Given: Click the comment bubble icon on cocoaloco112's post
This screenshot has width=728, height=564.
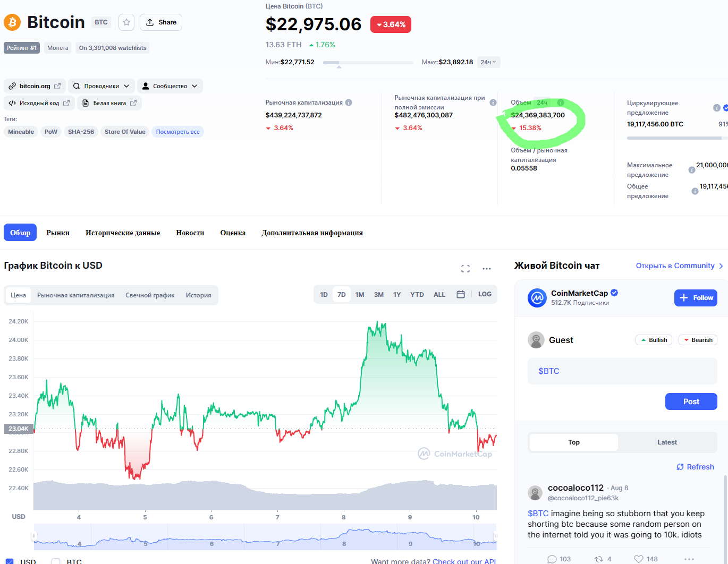Looking at the screenshot, I should 552,559.
